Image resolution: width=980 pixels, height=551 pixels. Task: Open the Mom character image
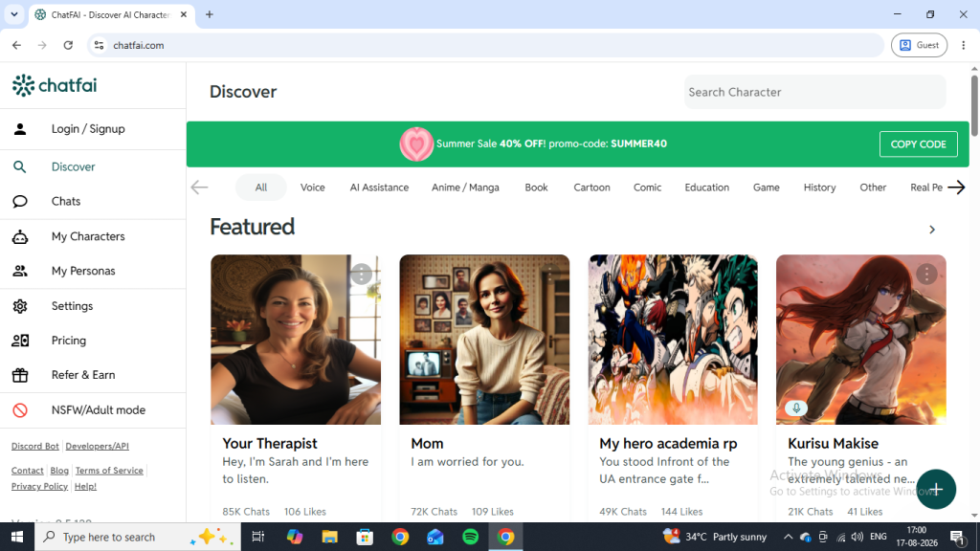pyautogui.click(x=484, y=340)
